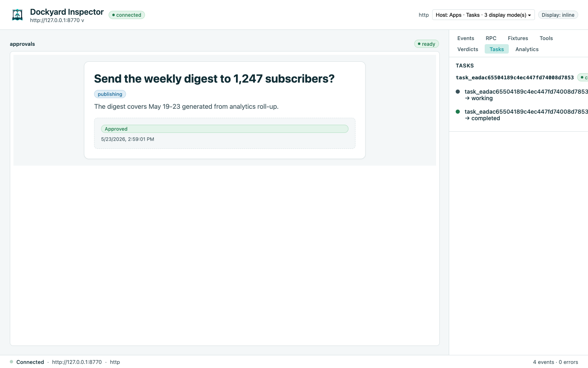Click the heading Send the weekly digest
Viewport: 588px width, 368px height.
tap(214, 79)
